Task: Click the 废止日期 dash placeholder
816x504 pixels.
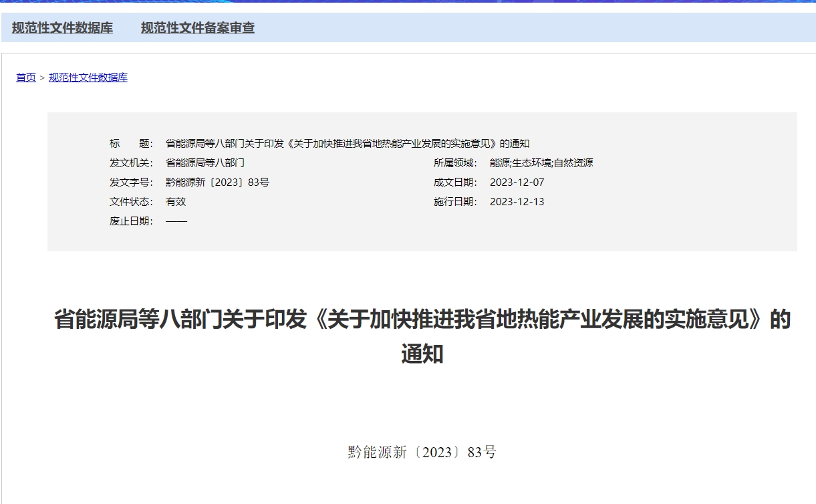Action: [x=176, y=221]
